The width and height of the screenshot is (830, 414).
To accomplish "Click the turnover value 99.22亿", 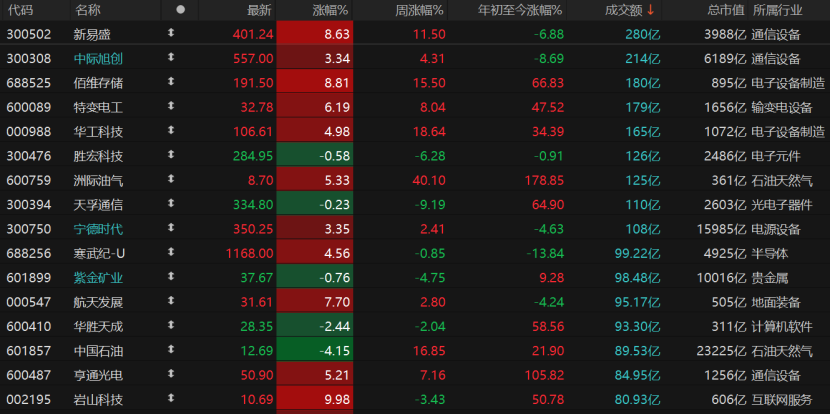I will [x=637, y=254].
